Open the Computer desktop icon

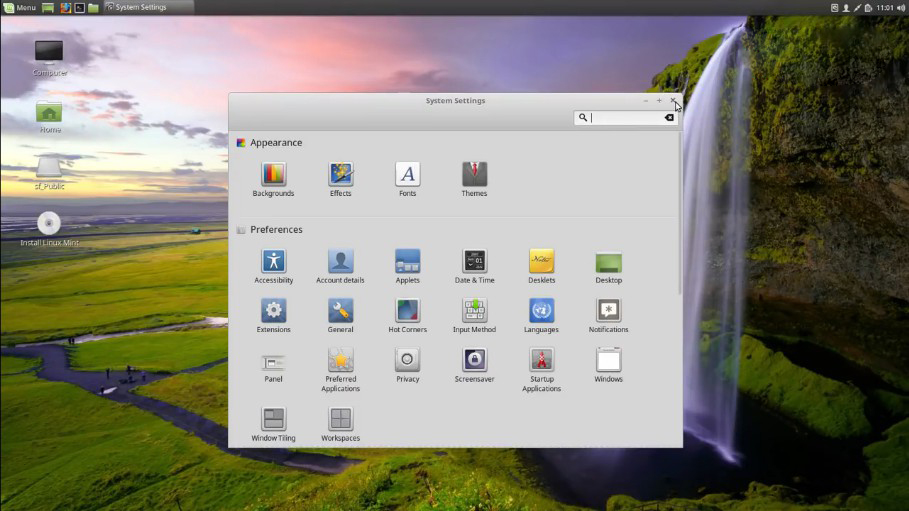tap(49, 59)
